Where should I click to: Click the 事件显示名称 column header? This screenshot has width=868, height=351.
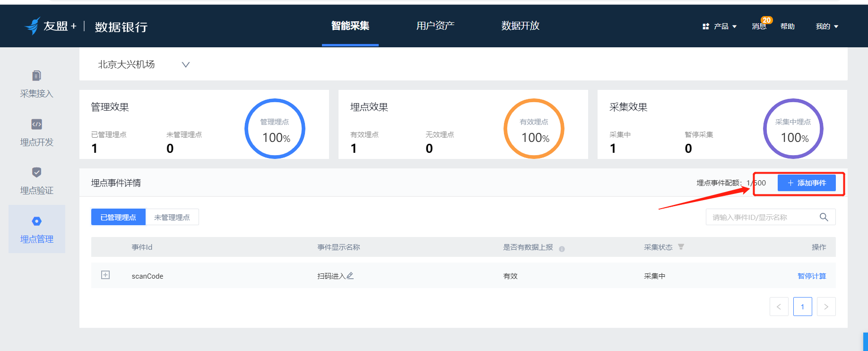pyautogui.click(x=339, y=247)
